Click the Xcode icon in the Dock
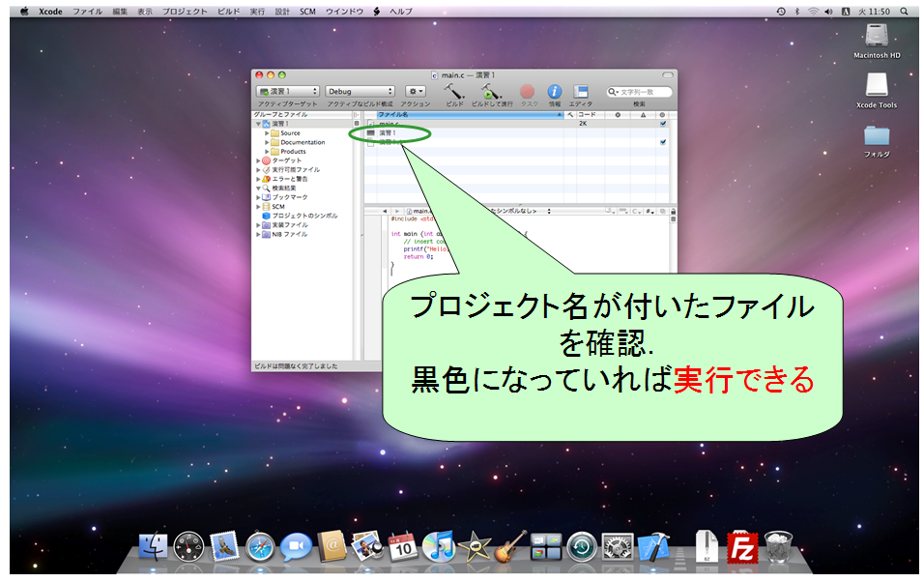Image resolution: width=924 pixels, height=582 pixels. (654, 546)
